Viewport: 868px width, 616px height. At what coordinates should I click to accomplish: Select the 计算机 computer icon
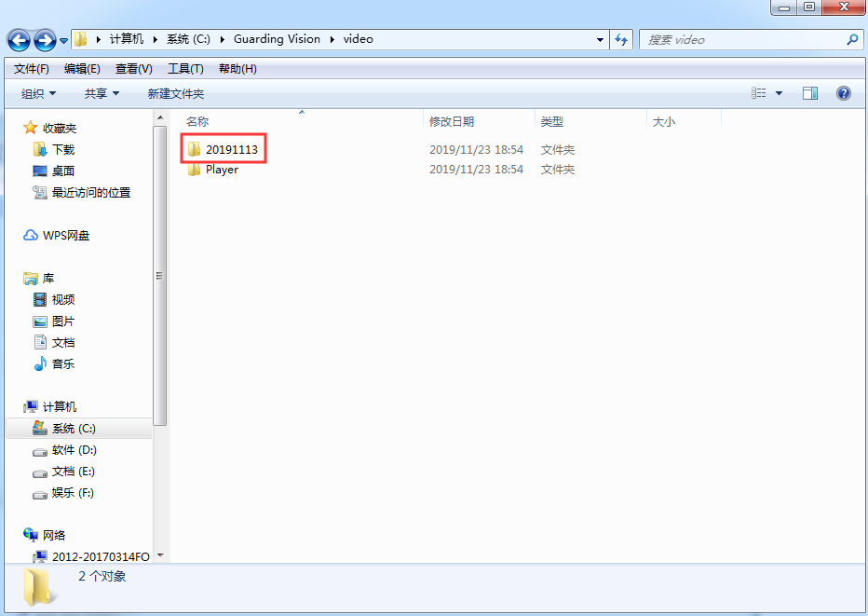click(31, 406)
